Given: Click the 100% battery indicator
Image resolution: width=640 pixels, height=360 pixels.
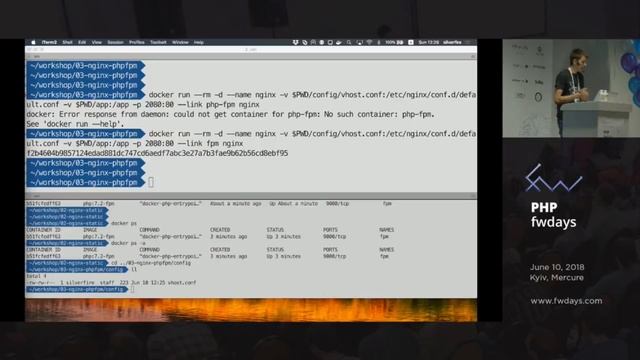Looking at the screenshot, I should click(x=394, y=42).
